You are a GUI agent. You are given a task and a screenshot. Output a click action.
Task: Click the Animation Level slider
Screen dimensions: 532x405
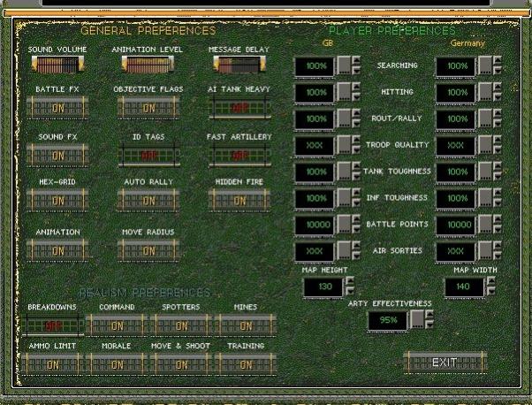(x=148, y=64)
